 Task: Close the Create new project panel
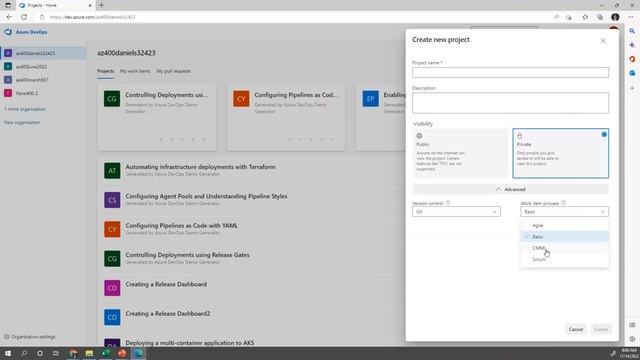[603, 41]
